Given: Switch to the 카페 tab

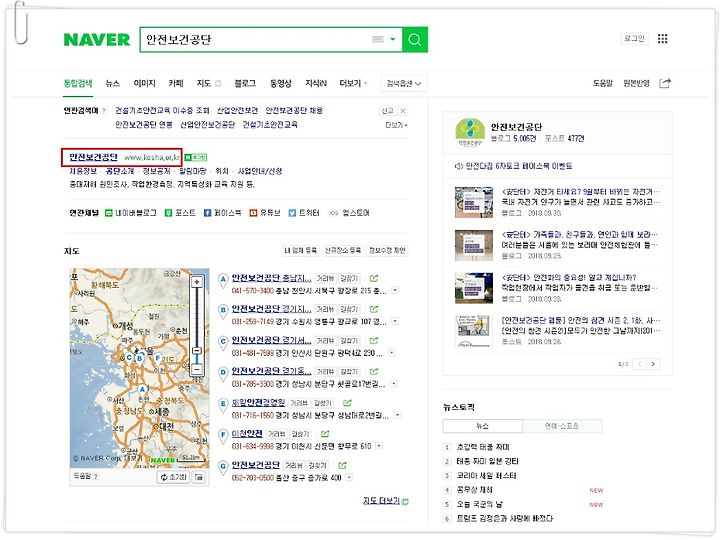Looking at the screenshot, I should tap(176, 83).
